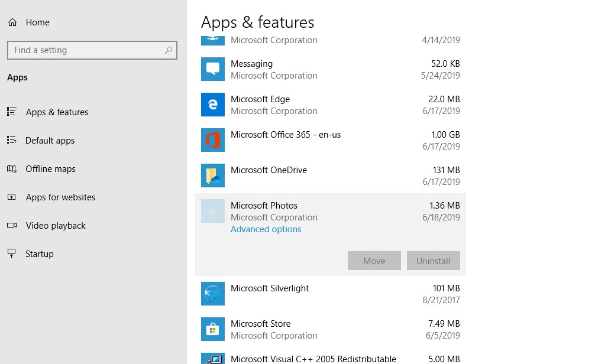The height and width of the screenshot is (364, 595).
Task: Click the Default apps sidebar icon
Action: pos(12,140)
